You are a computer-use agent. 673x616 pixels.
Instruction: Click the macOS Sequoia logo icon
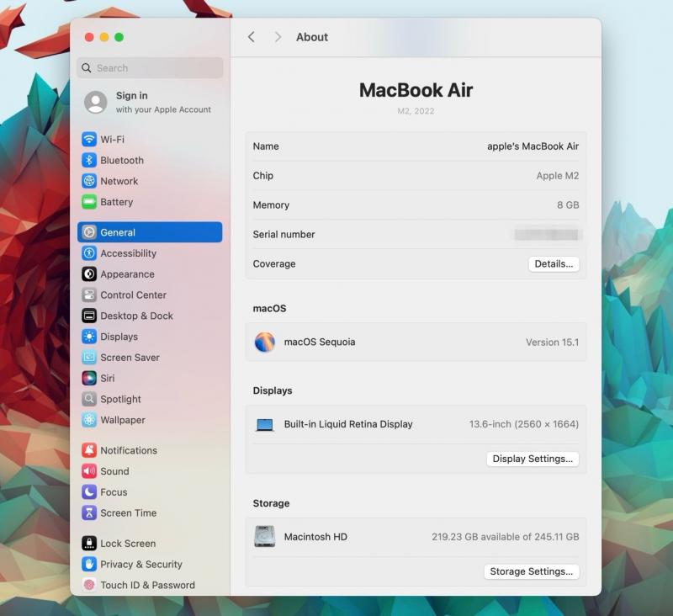(x=265, y=343)
